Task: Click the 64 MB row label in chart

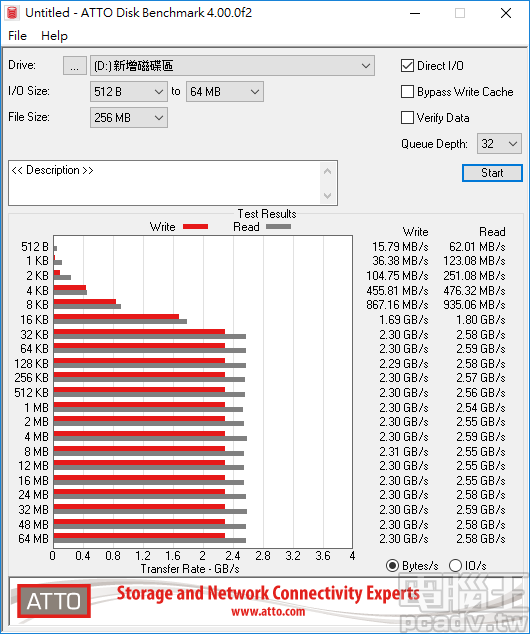Action: 34,539
